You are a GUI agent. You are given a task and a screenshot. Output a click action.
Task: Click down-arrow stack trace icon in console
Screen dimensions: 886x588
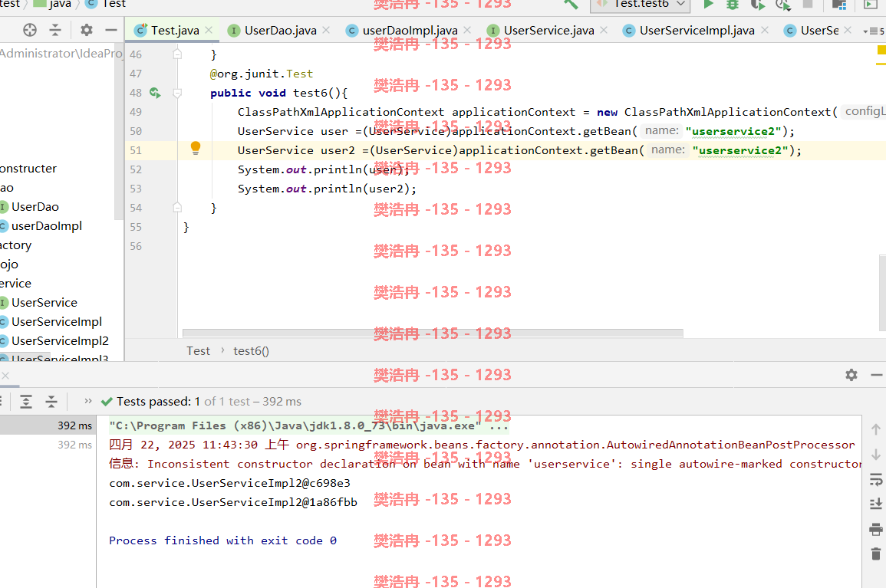point(876,455)
